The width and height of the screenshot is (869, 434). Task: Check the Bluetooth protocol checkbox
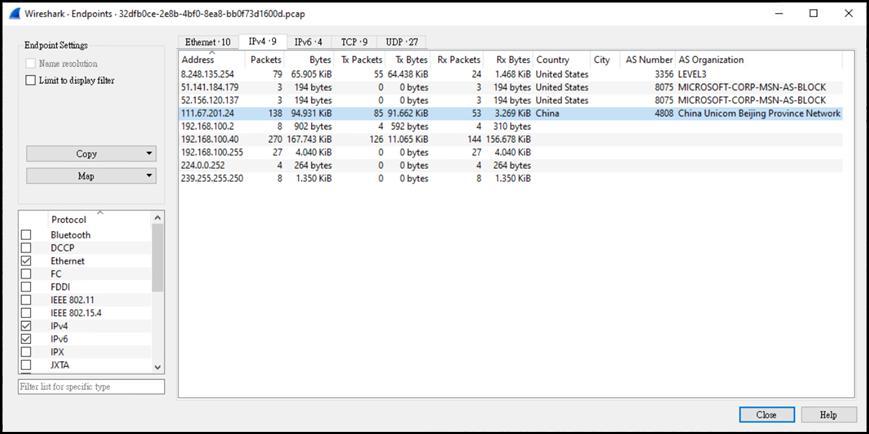[x=26, y=234]
